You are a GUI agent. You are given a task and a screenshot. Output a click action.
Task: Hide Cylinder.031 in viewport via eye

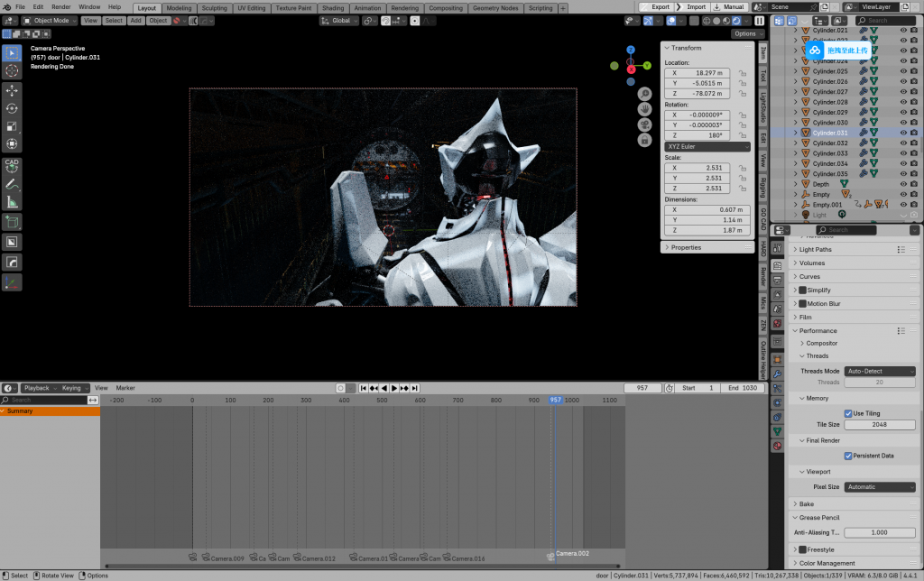pos(903,133)
